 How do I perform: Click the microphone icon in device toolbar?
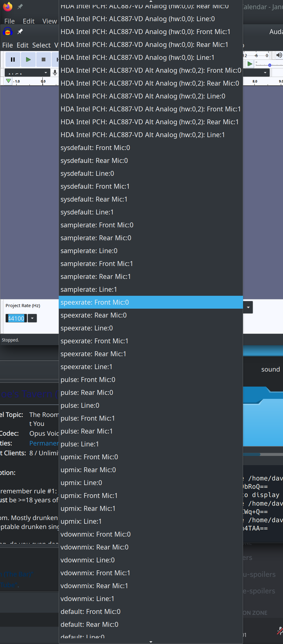(x=55, y=72)
